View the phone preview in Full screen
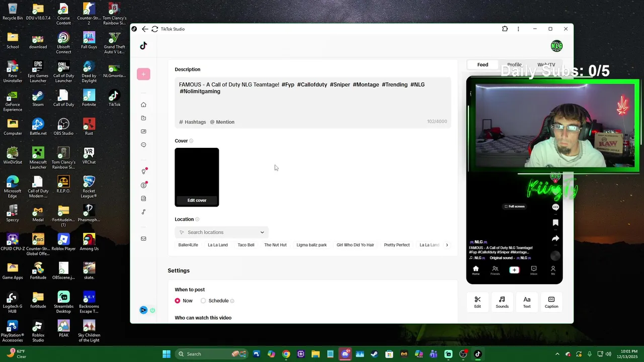Screen dimensions: 644x362 coord(514,206)
